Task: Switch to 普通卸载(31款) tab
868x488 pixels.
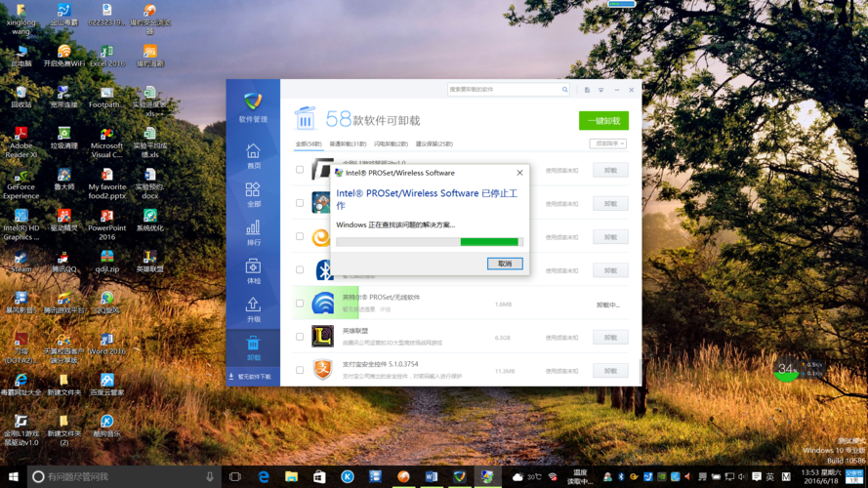Action: point(348,143)
